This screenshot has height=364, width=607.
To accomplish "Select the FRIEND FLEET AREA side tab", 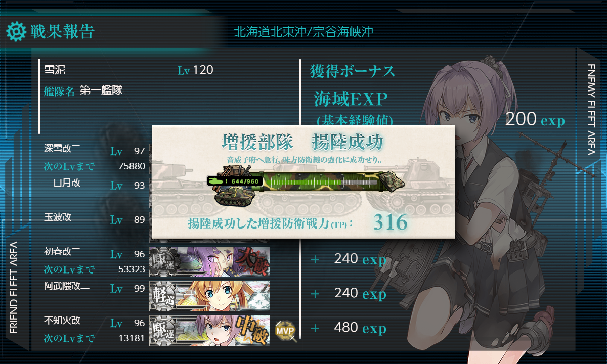I will click(x=14, y=288).
